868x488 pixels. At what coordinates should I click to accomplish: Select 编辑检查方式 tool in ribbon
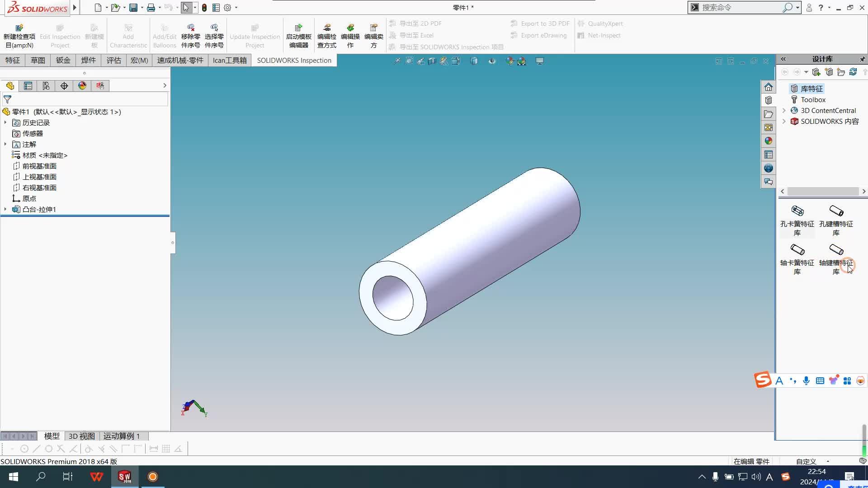point(326,35)
